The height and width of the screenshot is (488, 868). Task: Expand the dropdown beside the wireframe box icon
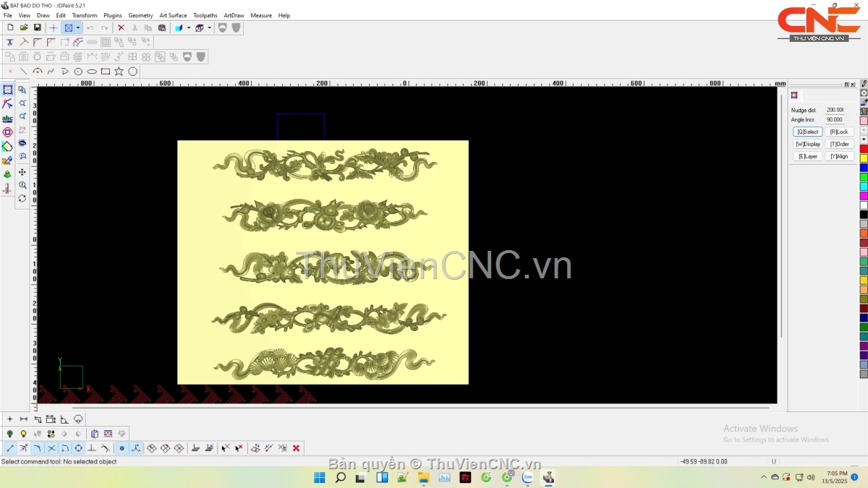tap(210, 27)
